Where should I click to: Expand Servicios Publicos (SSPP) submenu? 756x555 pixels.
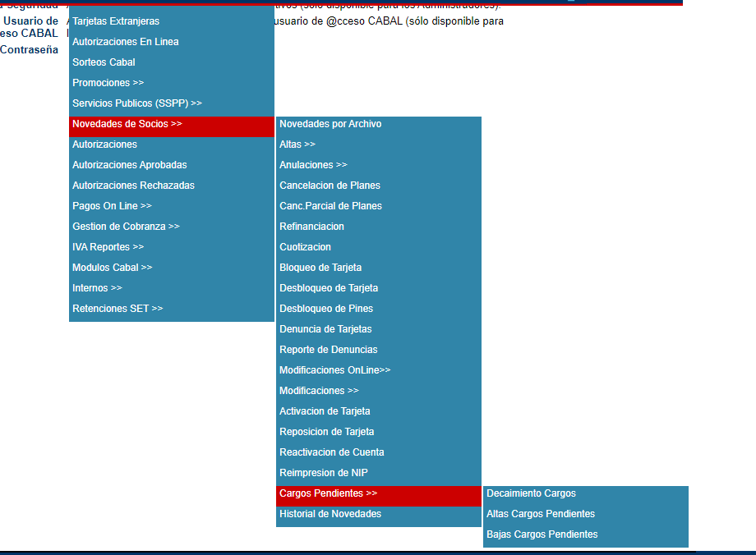(x=136, y=103)
